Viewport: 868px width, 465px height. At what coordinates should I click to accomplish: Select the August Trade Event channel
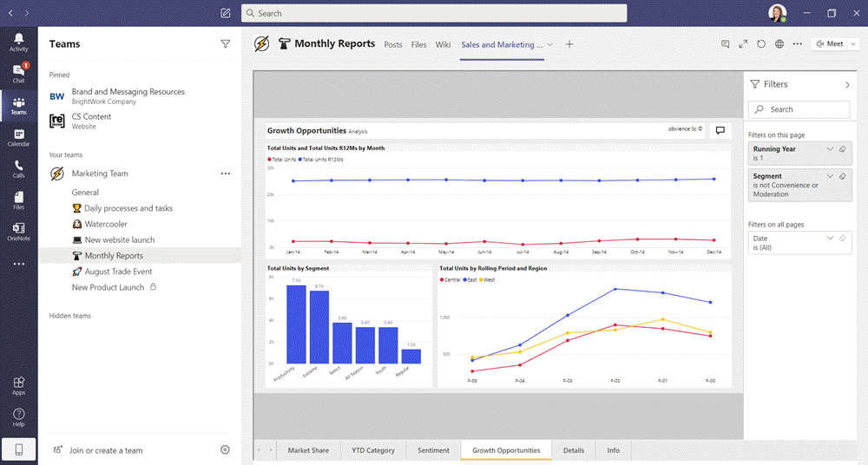point(118,272)
